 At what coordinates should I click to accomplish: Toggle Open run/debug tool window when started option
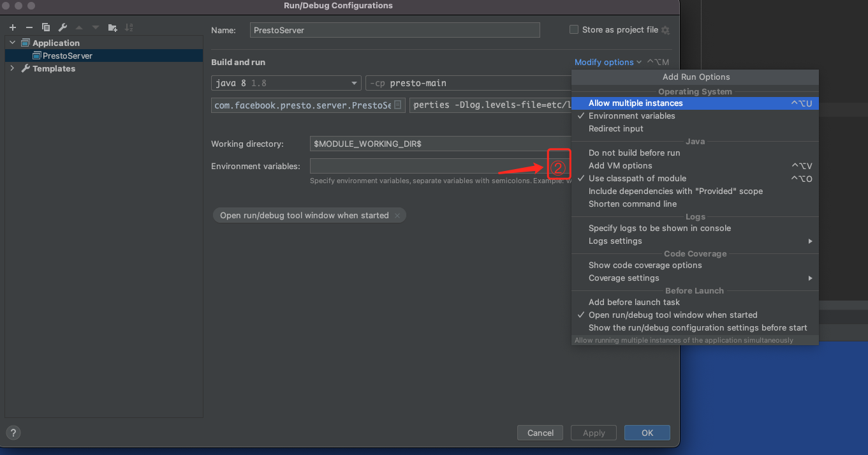tap(695, 315)
